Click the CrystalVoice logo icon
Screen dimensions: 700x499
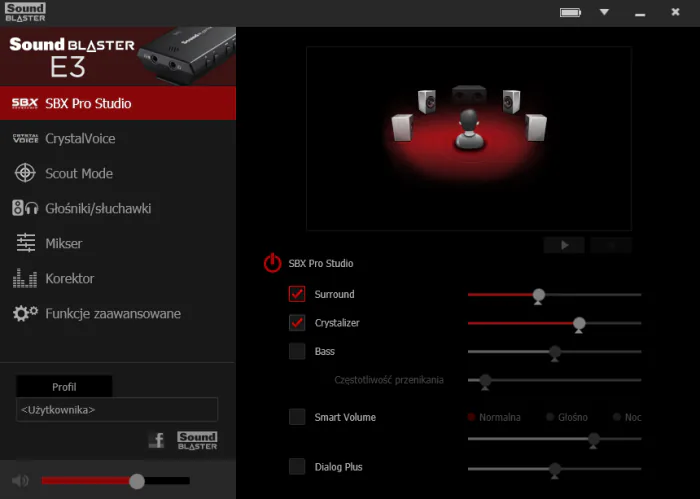[25, 138]
